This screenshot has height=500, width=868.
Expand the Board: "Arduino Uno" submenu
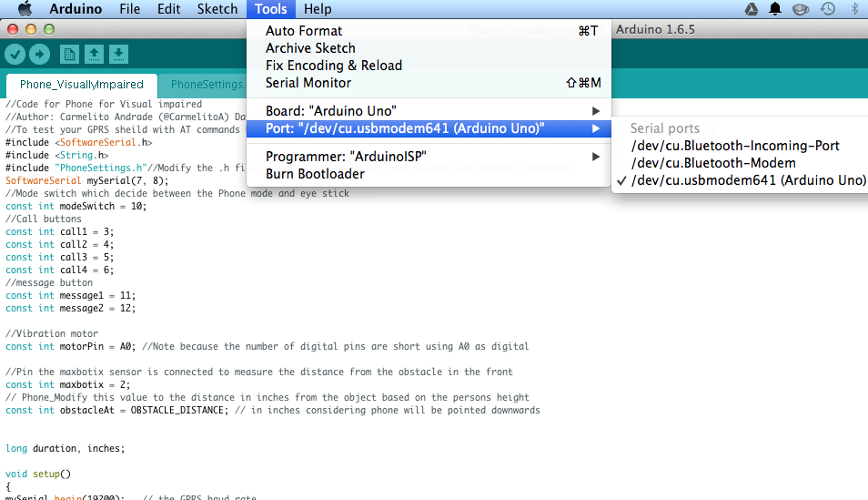click(x=429, y=111)
